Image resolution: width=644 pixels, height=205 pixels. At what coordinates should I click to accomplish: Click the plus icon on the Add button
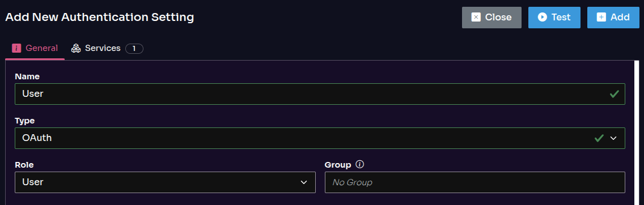(x=601, y=17)
